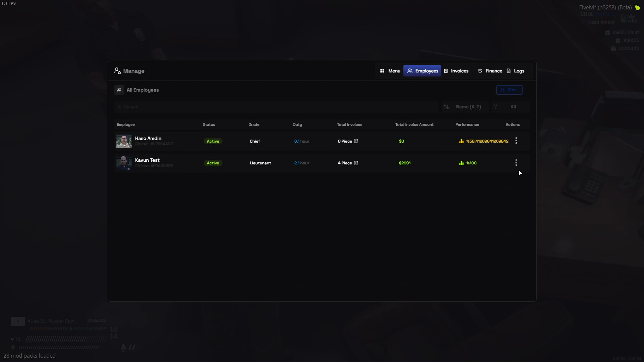
Task: Click the Manage panel people icon
Action: tap(117, 71)
